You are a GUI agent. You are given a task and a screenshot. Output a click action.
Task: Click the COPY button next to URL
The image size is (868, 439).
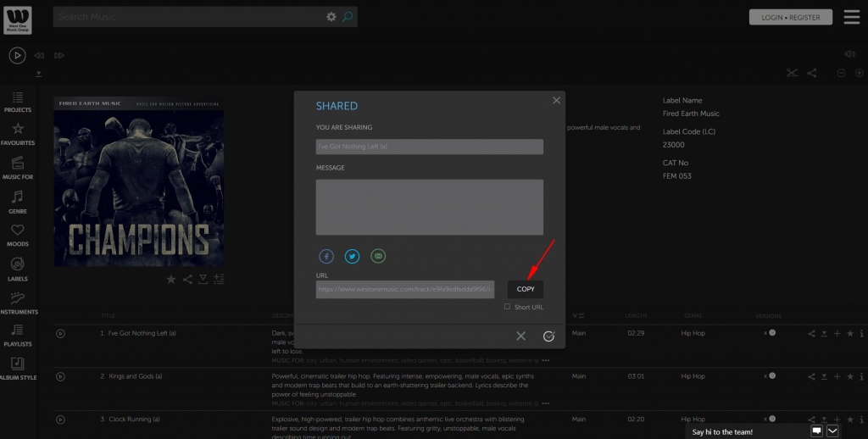526,289
